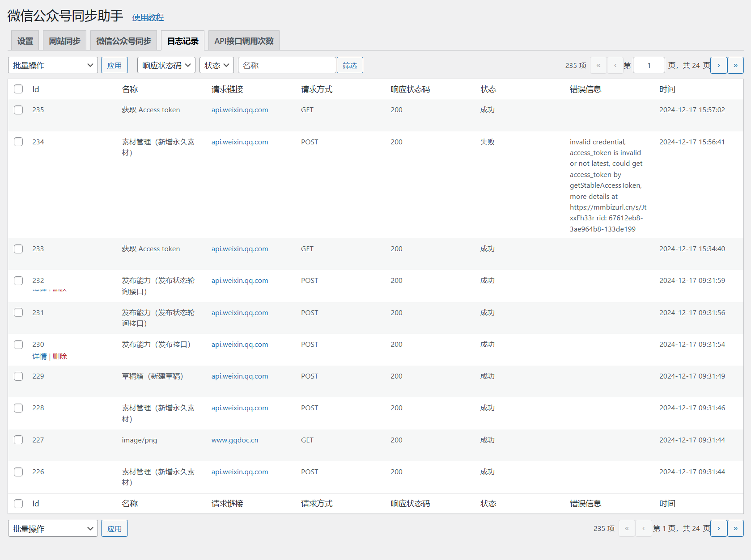The height and width of the screenshot is (560, 751).
Task: Click GET method in row 227
Action: click(307, 440)
